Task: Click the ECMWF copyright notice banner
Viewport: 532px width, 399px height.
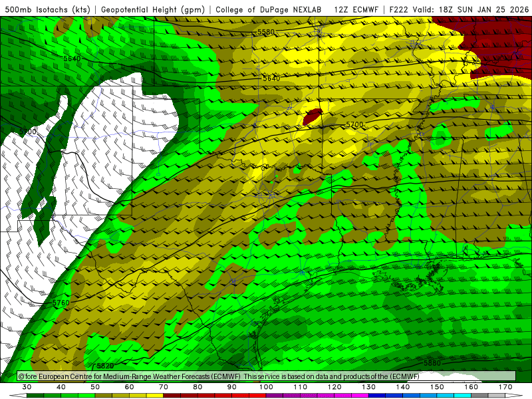Action: coord(267,376)
